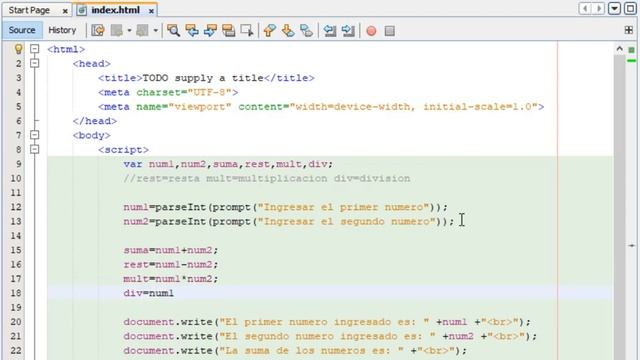Click the vertical scrollbar up arrow
The height and width of the screenshot is (360, 640).
click(x=620, y=49)
